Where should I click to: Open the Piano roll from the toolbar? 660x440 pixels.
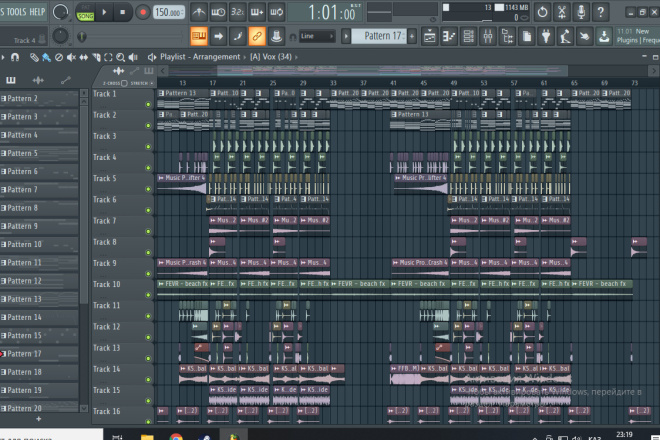(449, 37)
